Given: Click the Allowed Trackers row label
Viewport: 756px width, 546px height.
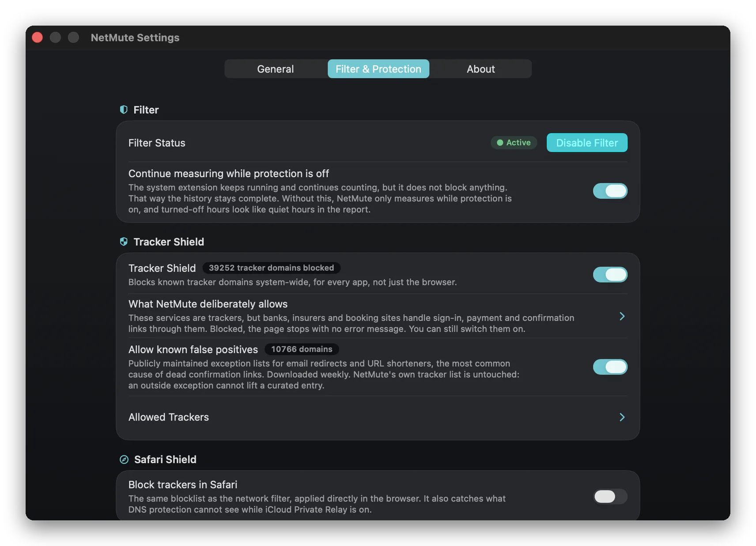Looking at the screenshot, I should [x=169, y=417].
